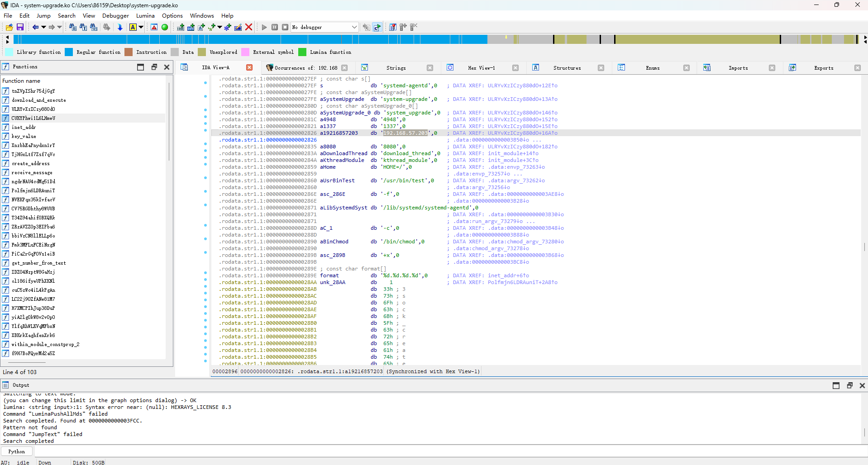This screenshot has height=465, width=868.
Task: Click the make-string 'A' plus toolbar icon
Action: [x=201, y=27]
